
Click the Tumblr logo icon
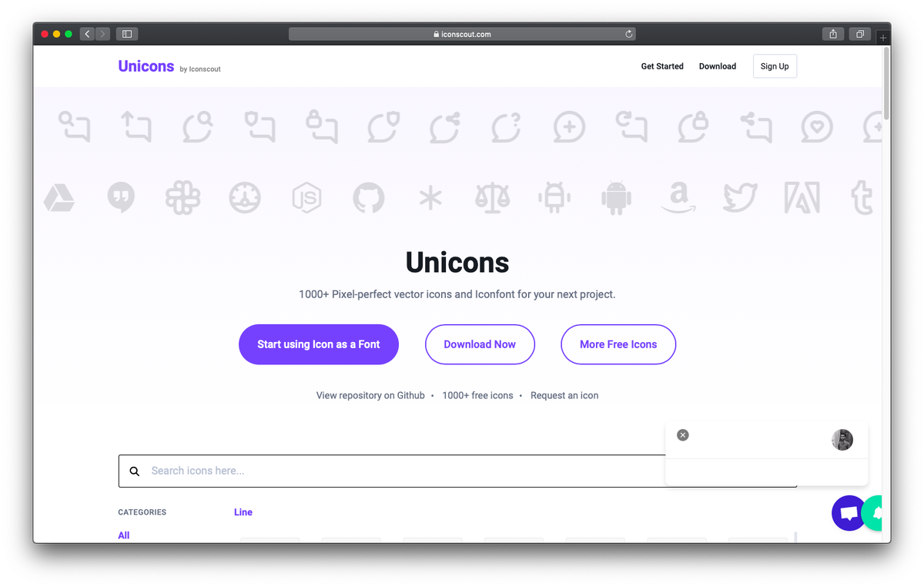[862, 198]
